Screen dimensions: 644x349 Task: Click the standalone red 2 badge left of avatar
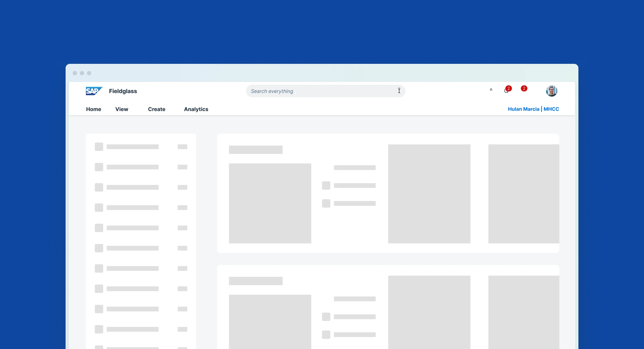point(524,88)
